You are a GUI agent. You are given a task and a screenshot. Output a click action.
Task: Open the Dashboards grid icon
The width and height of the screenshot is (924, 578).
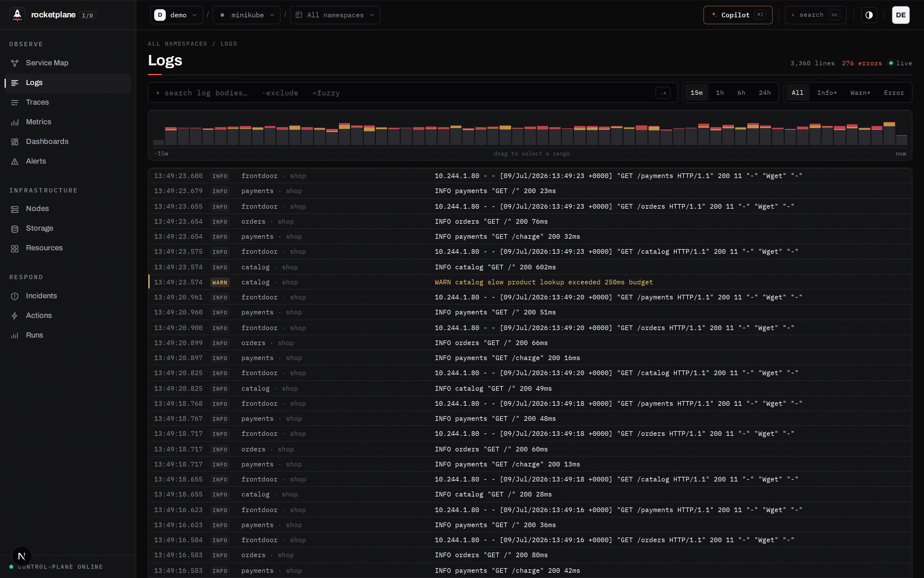(15, 142)
